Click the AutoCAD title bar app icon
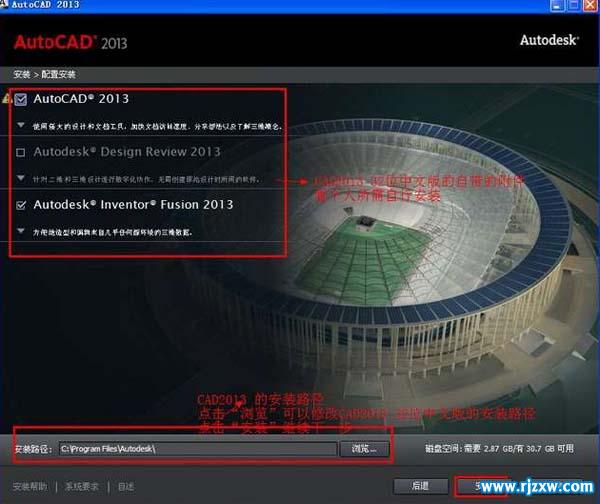Viewport: 600px width, 504px height. coord(4,4)
